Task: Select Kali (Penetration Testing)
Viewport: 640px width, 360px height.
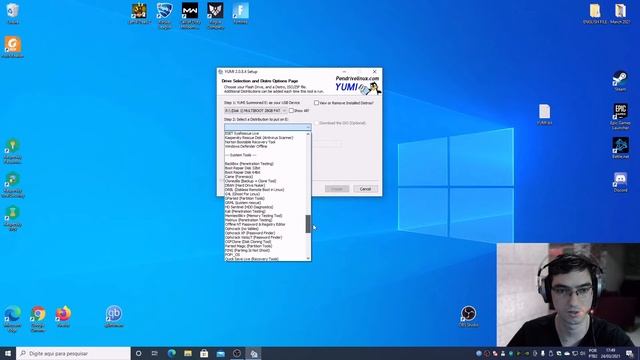Action: [x=245, y=211]
